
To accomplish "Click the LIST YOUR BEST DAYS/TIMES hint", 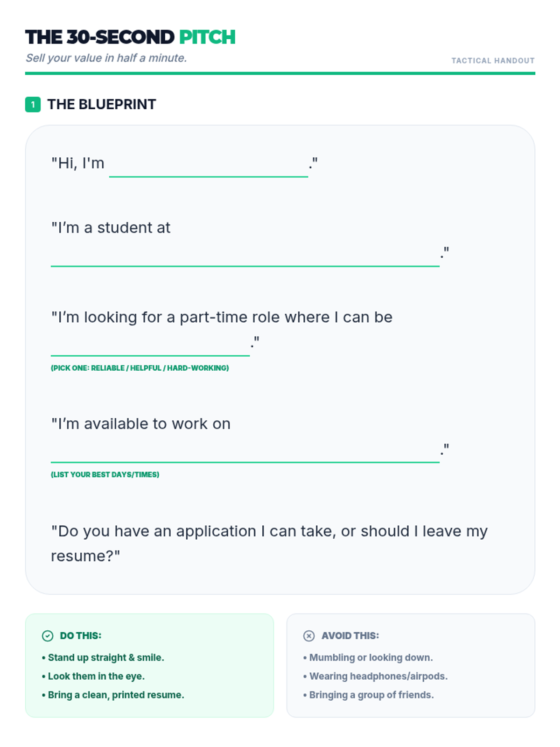I will click(105, 475).
